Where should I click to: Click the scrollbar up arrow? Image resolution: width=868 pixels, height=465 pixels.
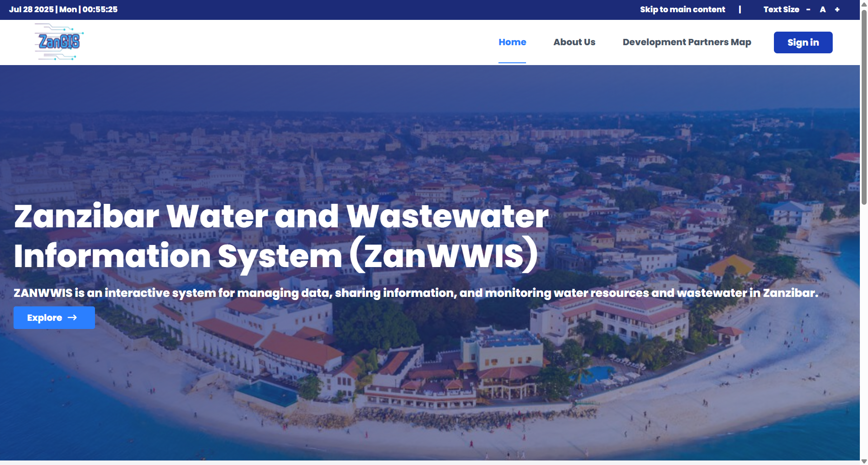pos(863,4)
